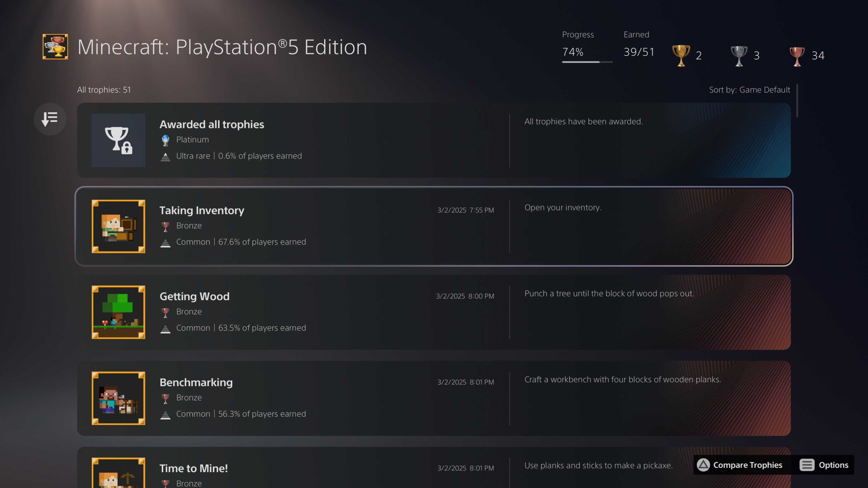Click the sort order icon button
Screen dimensions: 868x488
[50, 119]
